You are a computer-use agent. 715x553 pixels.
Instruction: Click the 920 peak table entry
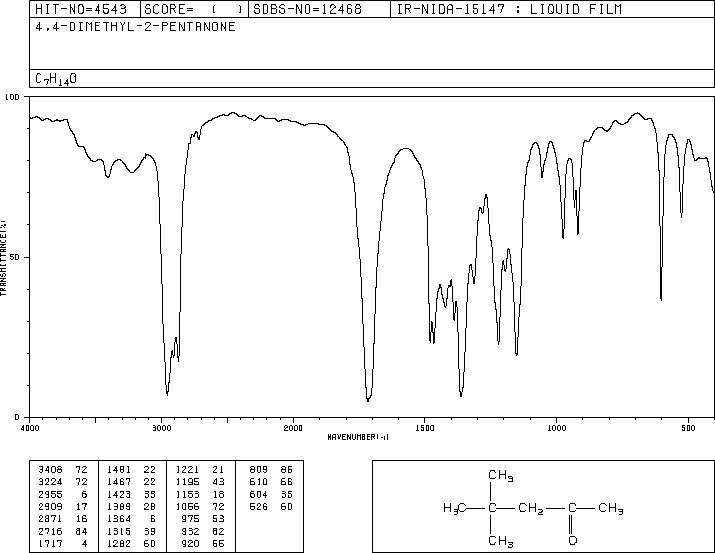tap(191, 543)
